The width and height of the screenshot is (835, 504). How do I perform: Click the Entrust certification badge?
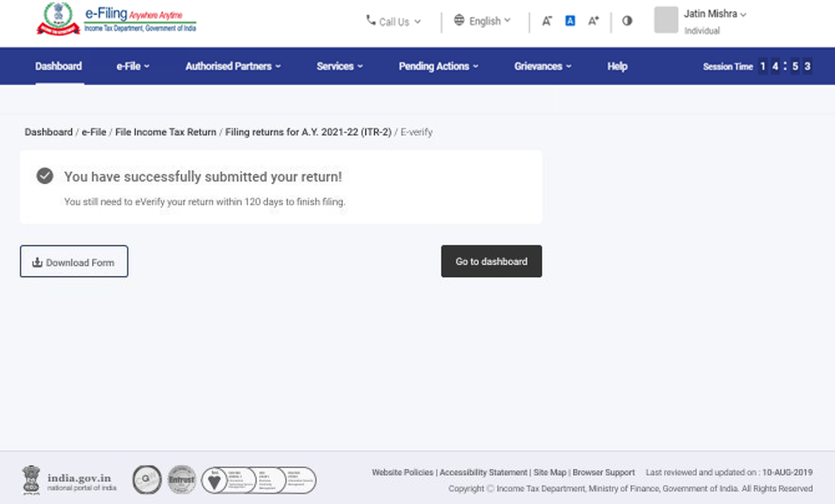(182, 480)
